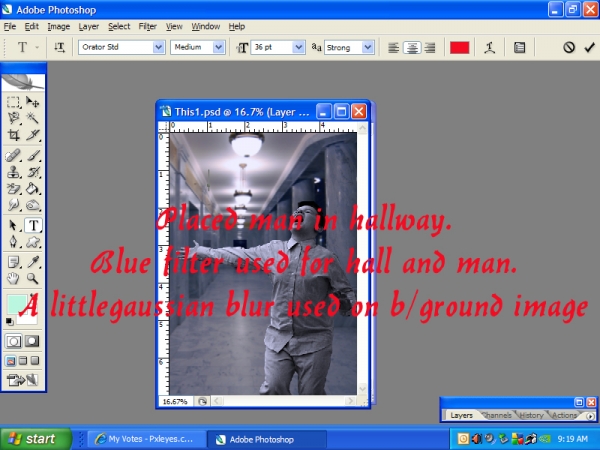Screen dimensions: 600x450
Task: Change the text orientation in options bar
Action: pos(59,47)
